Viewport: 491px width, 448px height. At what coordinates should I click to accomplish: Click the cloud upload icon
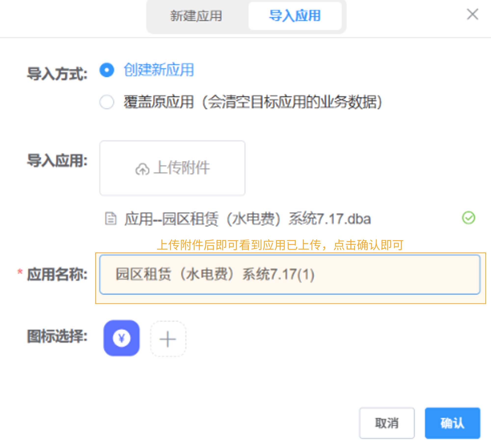tap(142, 169)
